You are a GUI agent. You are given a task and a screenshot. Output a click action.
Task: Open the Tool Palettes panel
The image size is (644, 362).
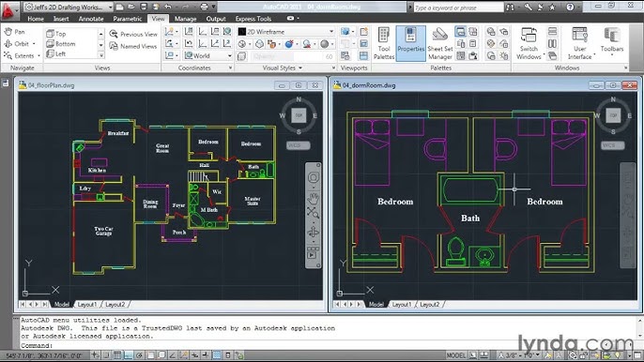(384, 43)
